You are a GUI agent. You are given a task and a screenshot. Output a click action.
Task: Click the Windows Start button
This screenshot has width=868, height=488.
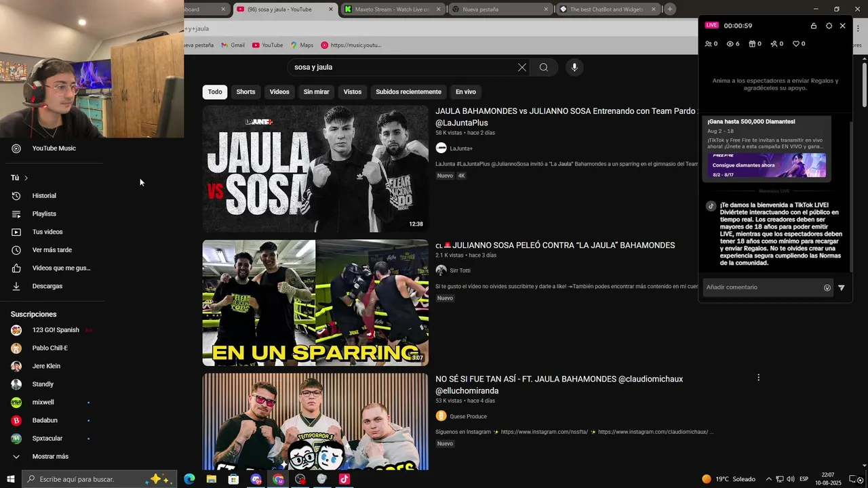pos(10,479)
